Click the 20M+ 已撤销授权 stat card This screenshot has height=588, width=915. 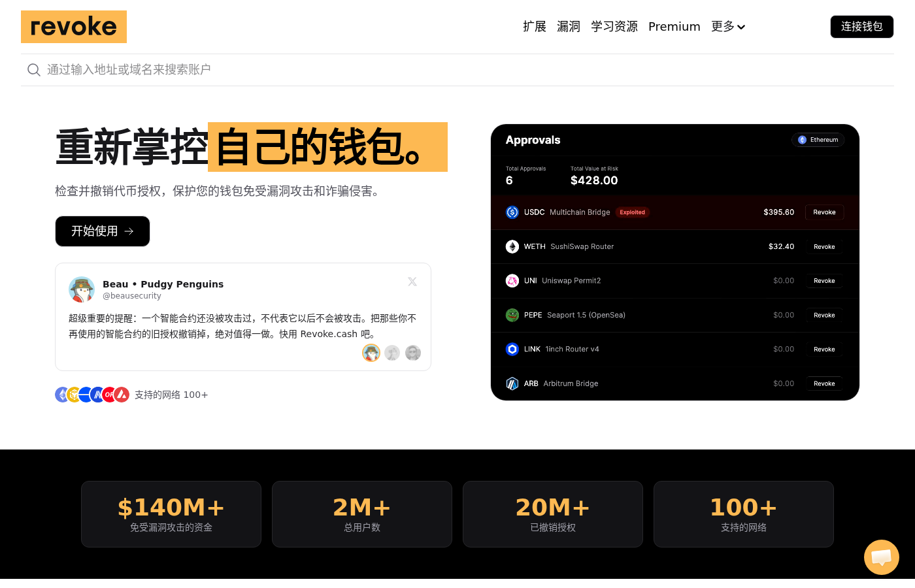(553, 514)
